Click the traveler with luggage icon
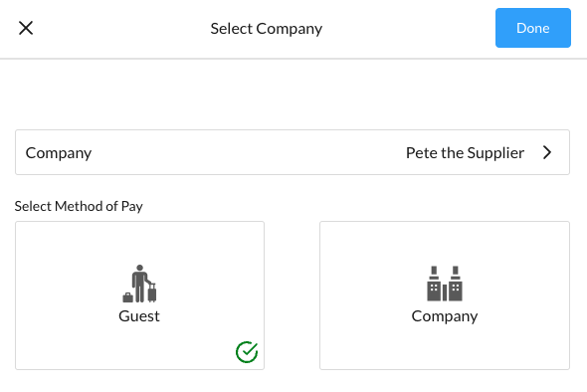 139,284
